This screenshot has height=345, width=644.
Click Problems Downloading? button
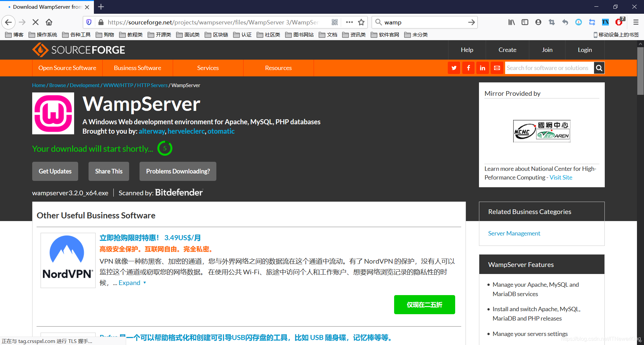pos(178,171)
